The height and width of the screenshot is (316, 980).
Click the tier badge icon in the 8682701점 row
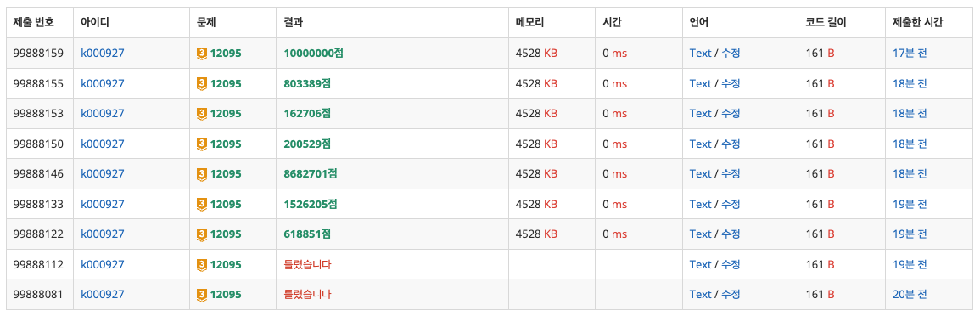click(201, 174)
